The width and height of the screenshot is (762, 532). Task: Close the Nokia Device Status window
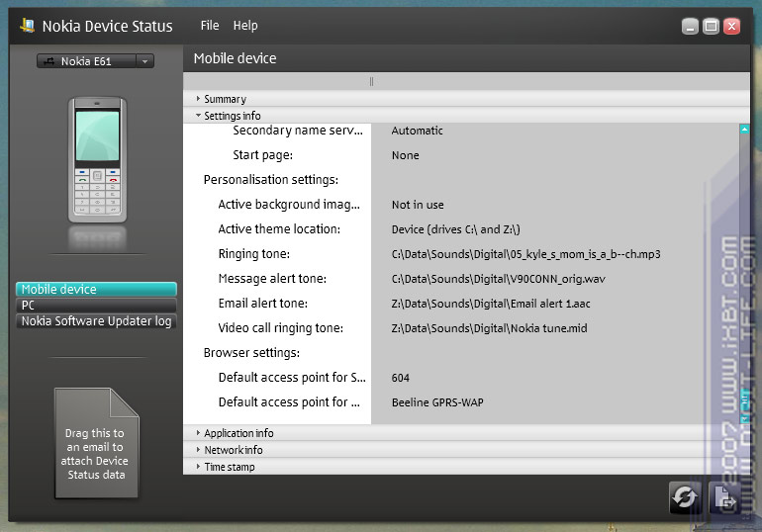point(732,27)
